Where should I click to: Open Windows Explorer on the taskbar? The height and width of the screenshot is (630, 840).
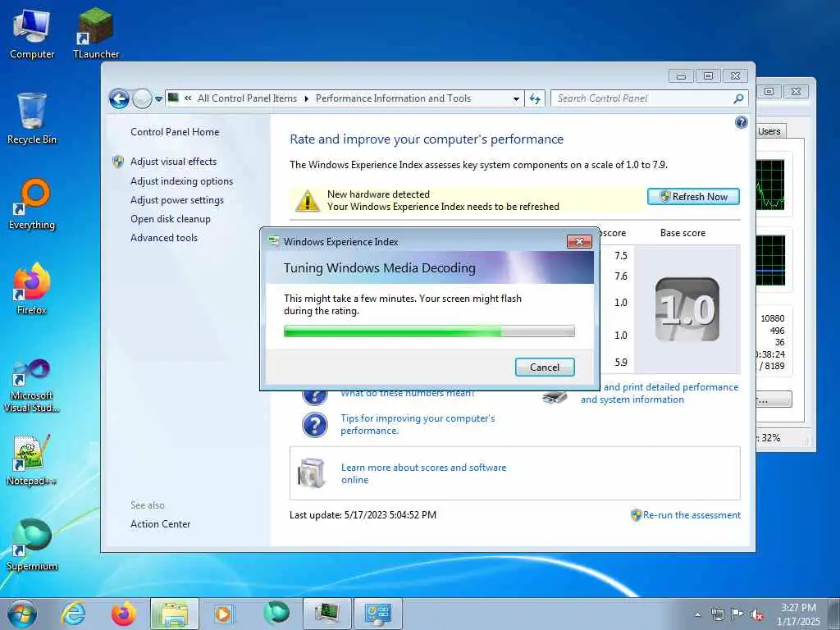coord(175,614)
